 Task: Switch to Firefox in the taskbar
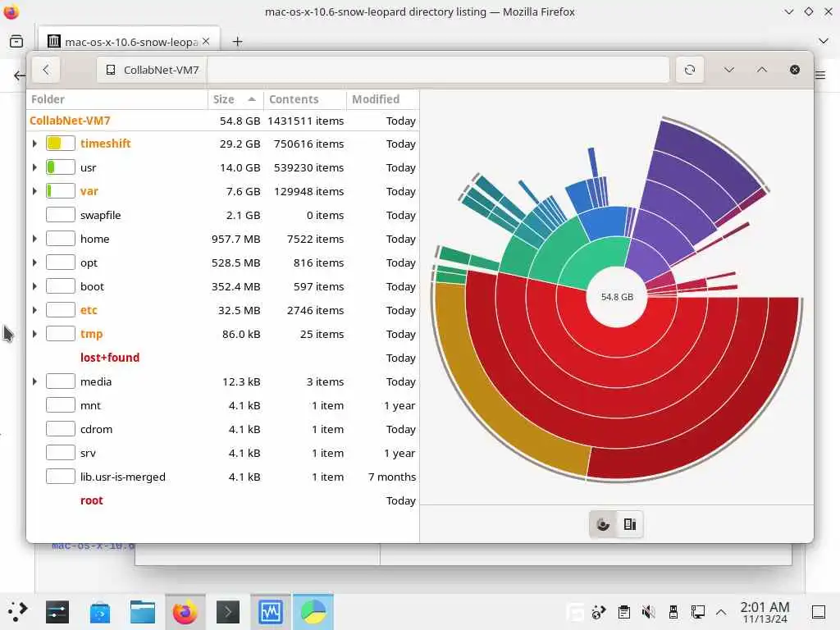(x=185, y=612)
